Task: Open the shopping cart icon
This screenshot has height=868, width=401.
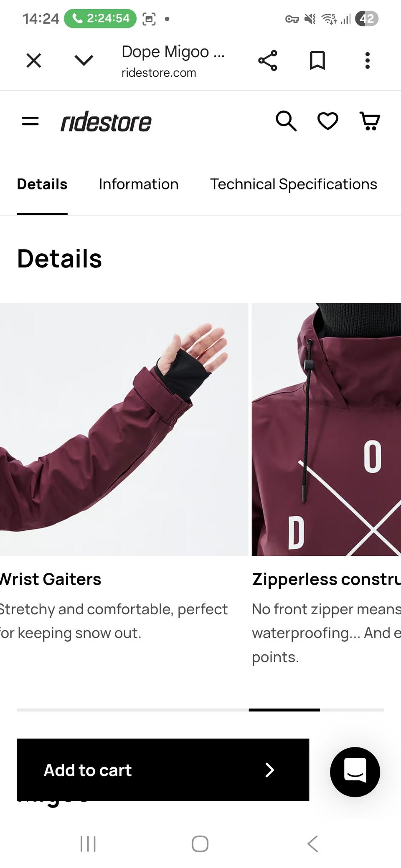Action: click(x=370, y=121)
